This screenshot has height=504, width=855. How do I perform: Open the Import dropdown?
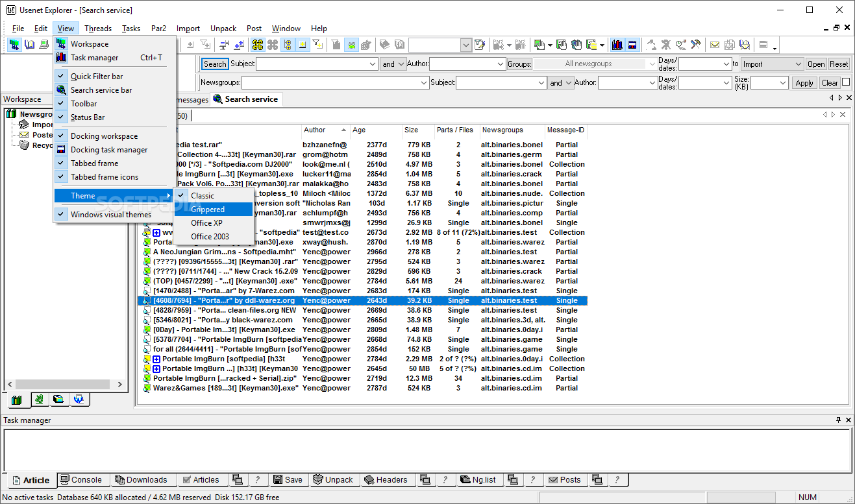[x=798, y=64]
